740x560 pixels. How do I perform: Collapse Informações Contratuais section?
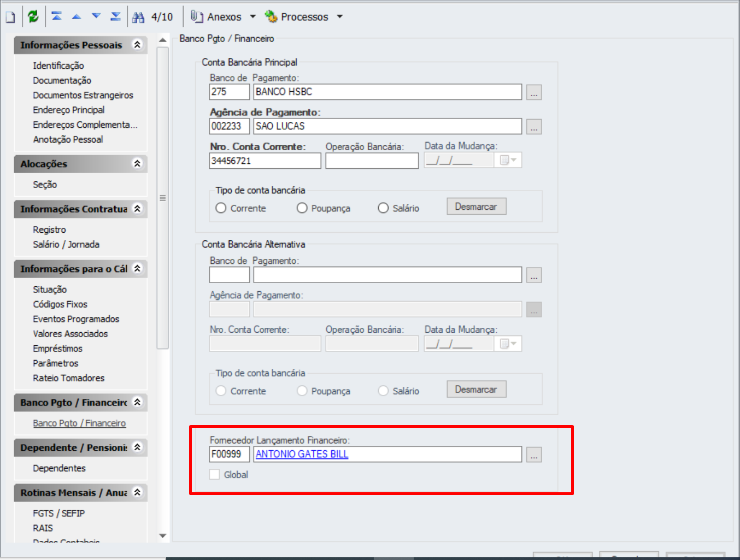[x=137, y=209]
